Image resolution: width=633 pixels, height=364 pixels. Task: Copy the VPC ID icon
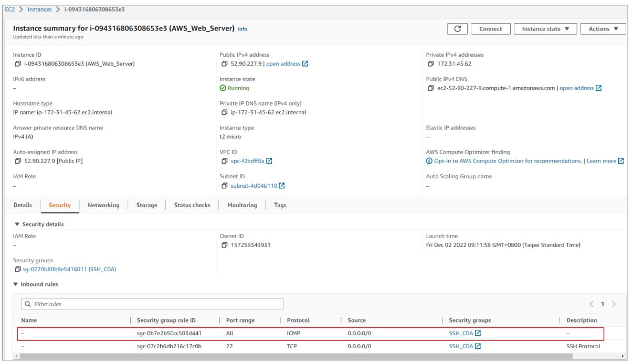point(225,161)
